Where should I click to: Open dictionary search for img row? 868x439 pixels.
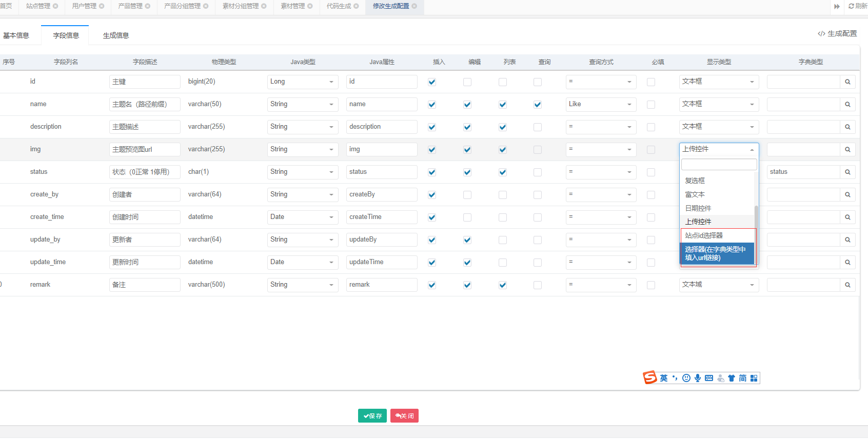pyautogui.click(x=847, y=150)
